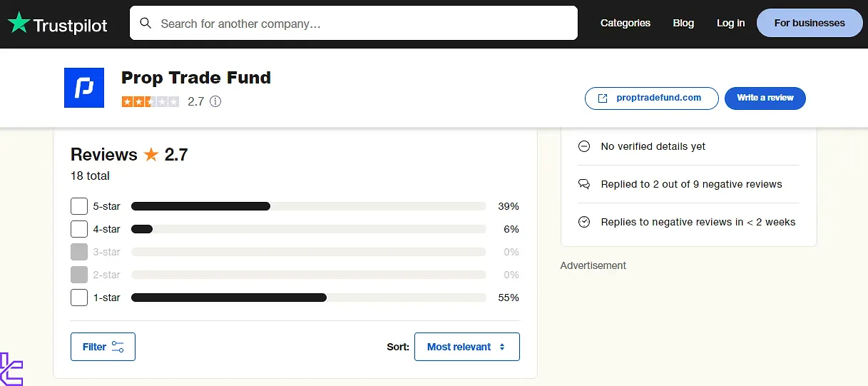Open the TrustScore info icon
This screenshot has height=386, width=868.
point(215,101)
